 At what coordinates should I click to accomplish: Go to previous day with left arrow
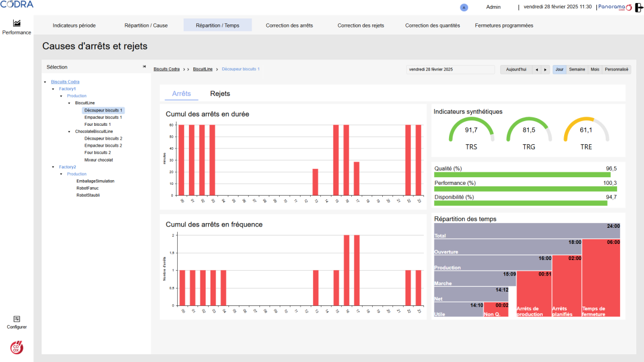click(x=537, y=69)
